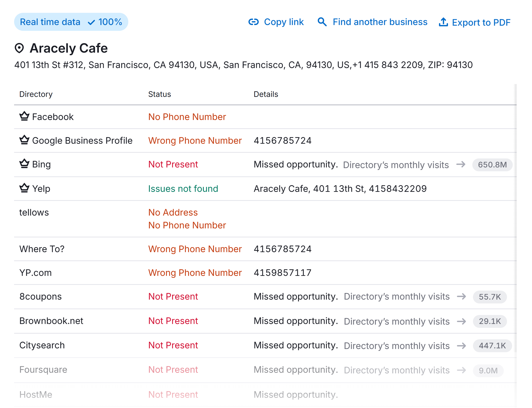Screen dimensions: 532x408
Task: Click phone number 4159857117 in YP.com row
Action: point(283,273)
